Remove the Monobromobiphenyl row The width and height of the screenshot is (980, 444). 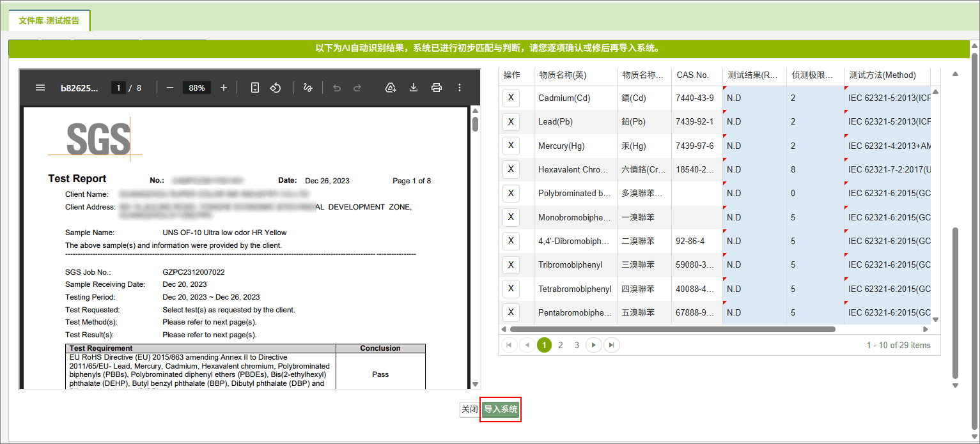point(511,217)
